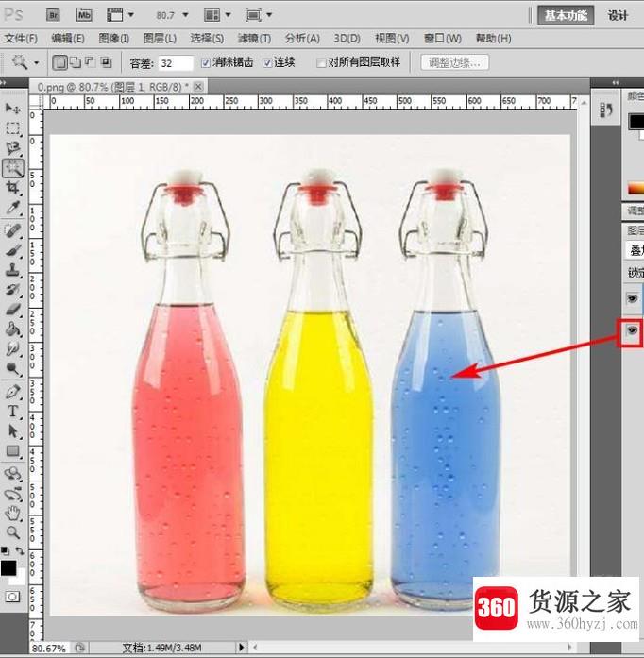The width and height of the screenshot is (644, 658).
Task: Select the Healing Brush tool
Action: pos(13,230)
